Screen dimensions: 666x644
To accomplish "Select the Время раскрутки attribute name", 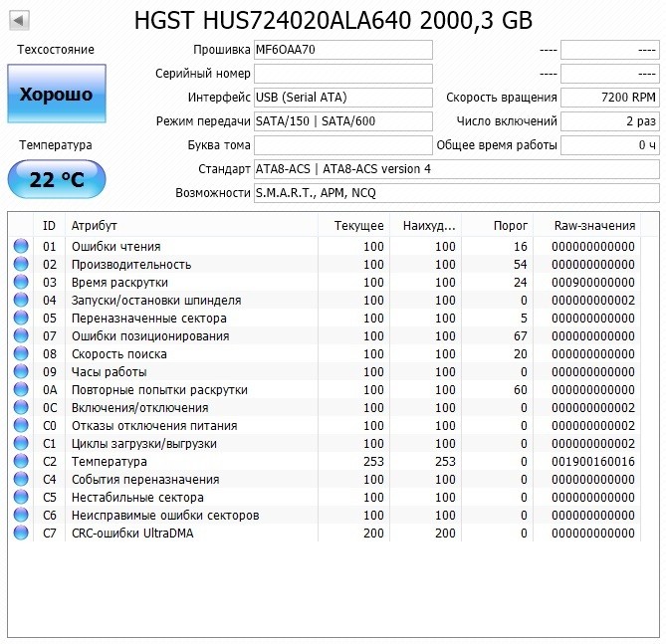I will [119, 282].
